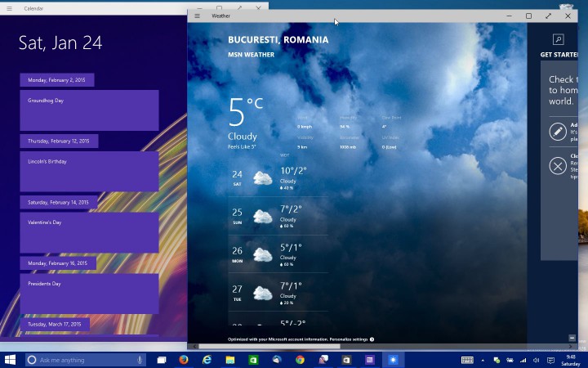Open the Groundhog Day event
The image size is (588, 368).
[x=89, y=110]
